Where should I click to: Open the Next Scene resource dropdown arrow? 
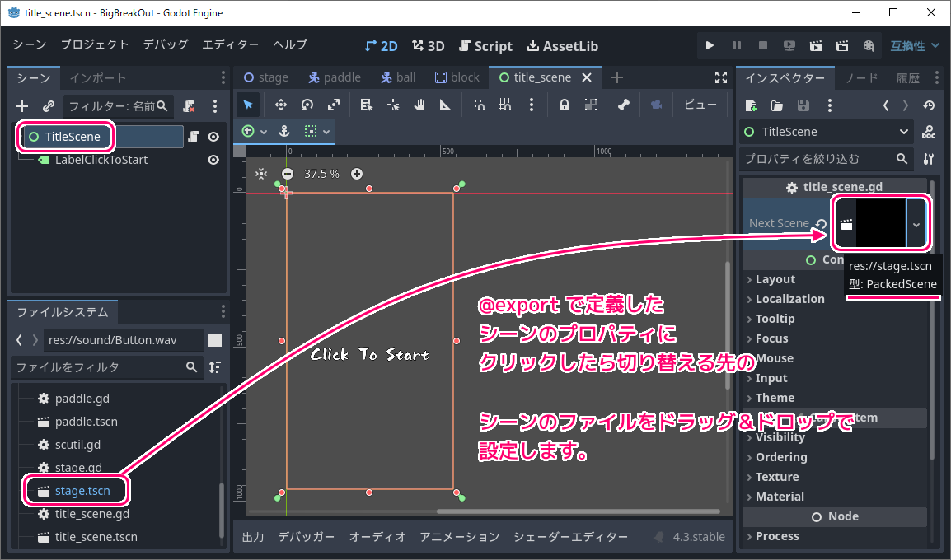coord(916,225)
